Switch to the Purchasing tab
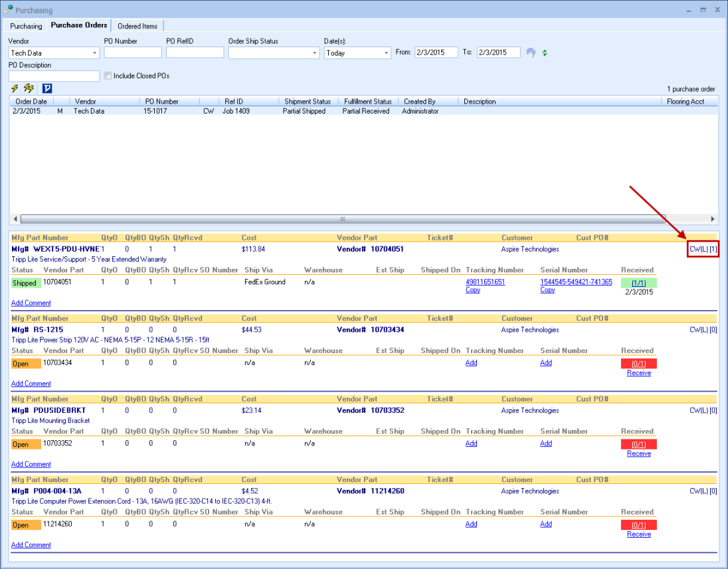728x569 pixels. point(26,26)
